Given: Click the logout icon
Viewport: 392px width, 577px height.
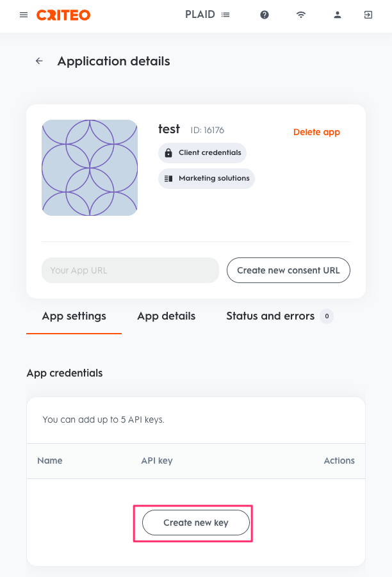Looking at the screenshot, I should coord(368,15).
